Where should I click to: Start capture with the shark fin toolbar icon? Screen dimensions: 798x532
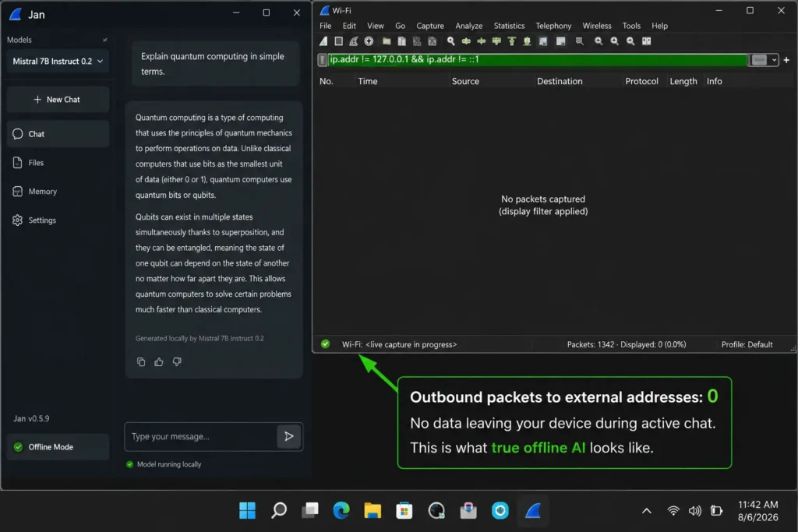click(x=323, y=41)
